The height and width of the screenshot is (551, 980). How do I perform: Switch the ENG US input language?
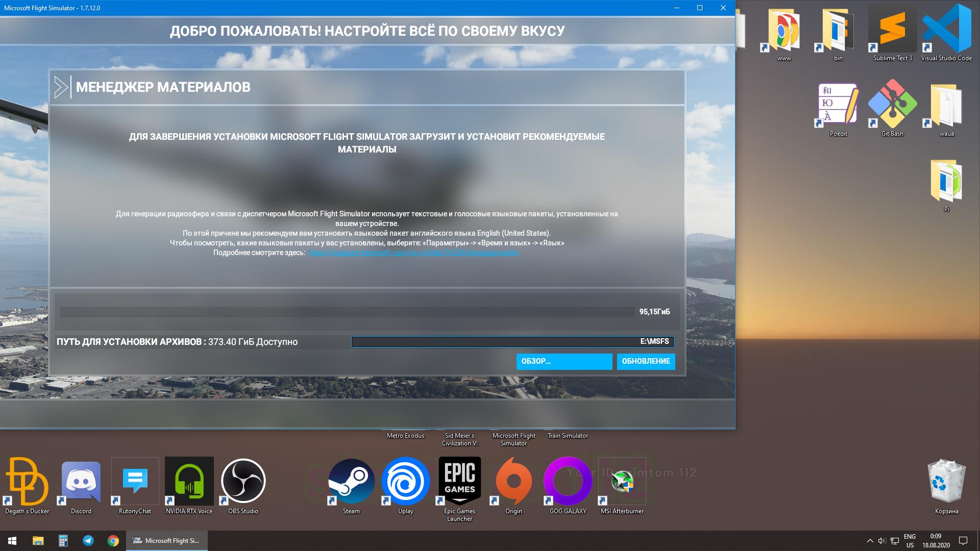tap(910, 541)
